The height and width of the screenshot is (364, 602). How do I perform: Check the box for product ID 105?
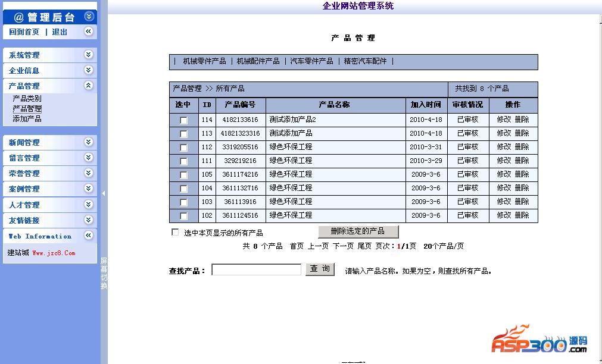[x=183, y=175]
